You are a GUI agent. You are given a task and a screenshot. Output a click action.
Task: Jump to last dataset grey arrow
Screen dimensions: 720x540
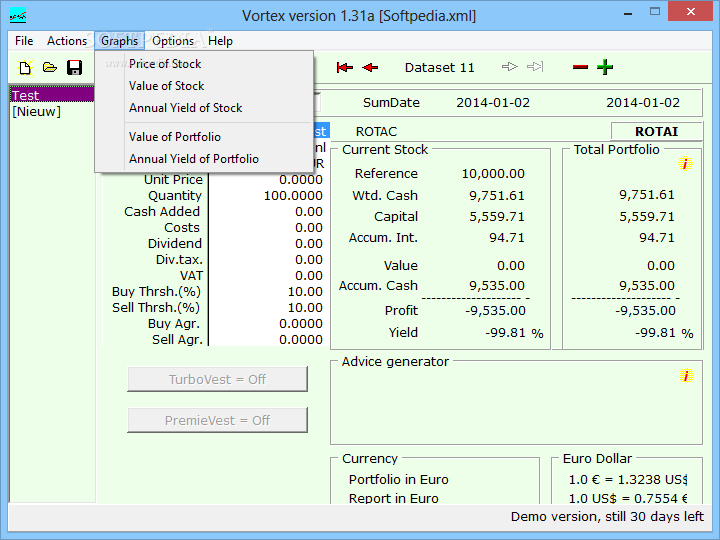pos(535,67)
